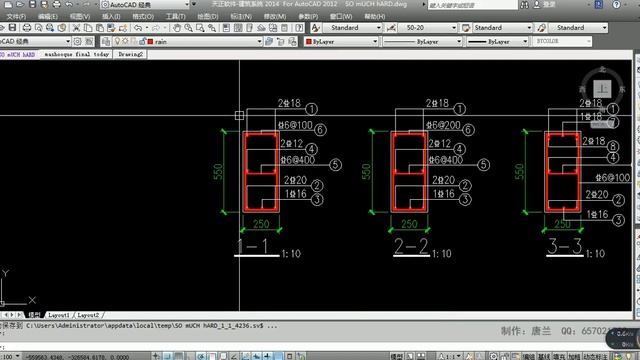Open the 格式(O) menu

tap(143, 16)
